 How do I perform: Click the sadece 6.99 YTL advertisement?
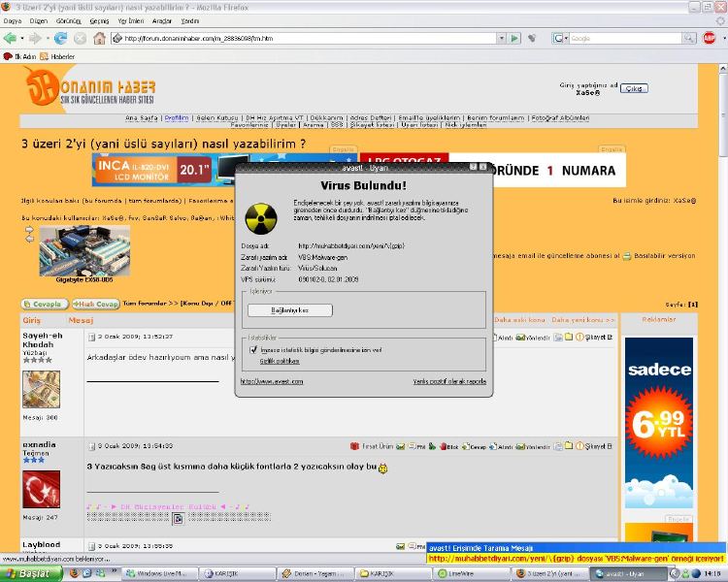[x=659, y=423]
